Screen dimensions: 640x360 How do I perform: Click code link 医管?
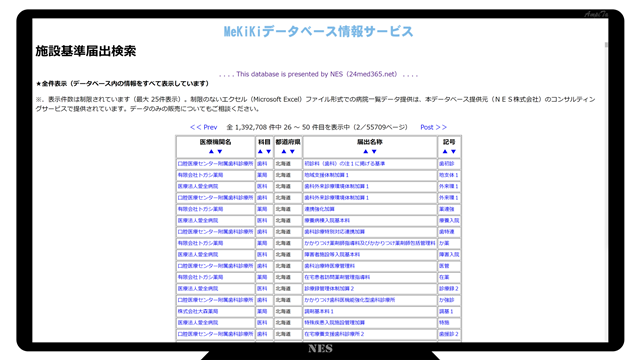[444, 266]
